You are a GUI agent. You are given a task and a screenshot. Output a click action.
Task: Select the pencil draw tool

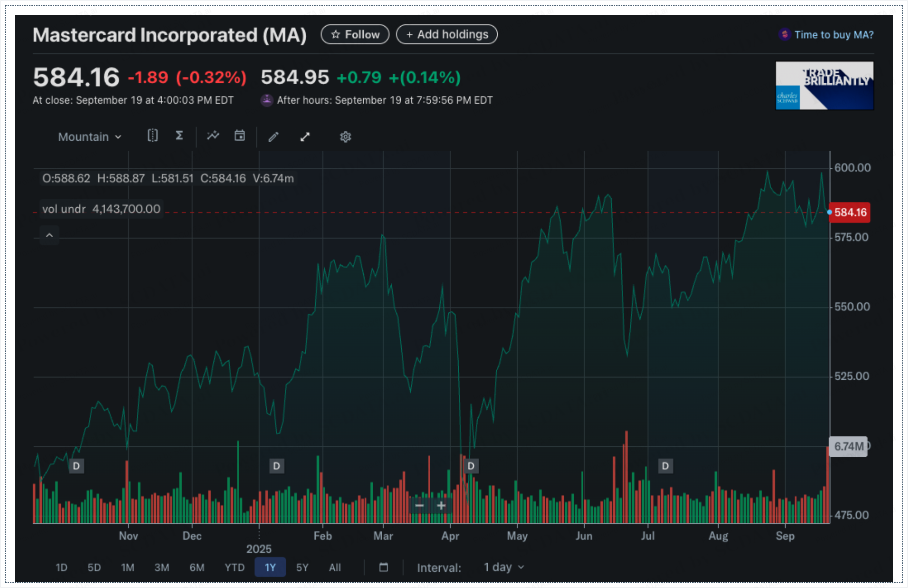click(273, 137)
